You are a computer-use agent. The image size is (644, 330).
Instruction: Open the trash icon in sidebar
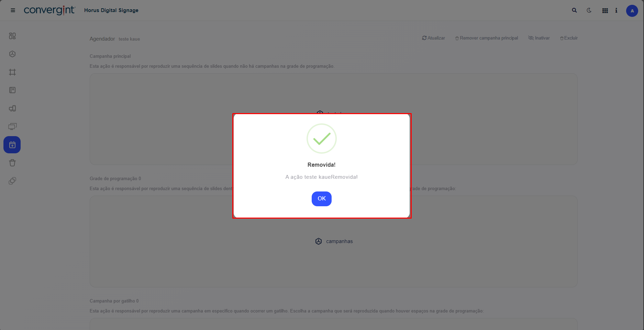(12, 163)
